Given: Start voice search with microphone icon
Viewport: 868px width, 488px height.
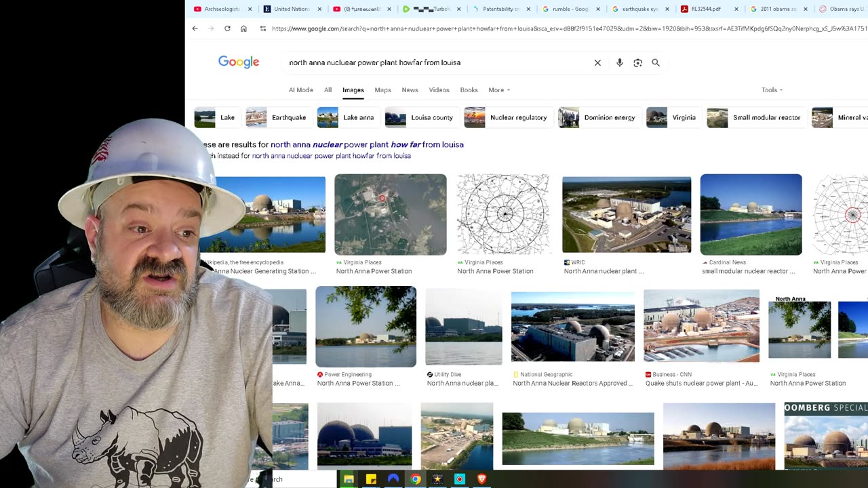Looking at the screenshot, I should pos(619,62).
